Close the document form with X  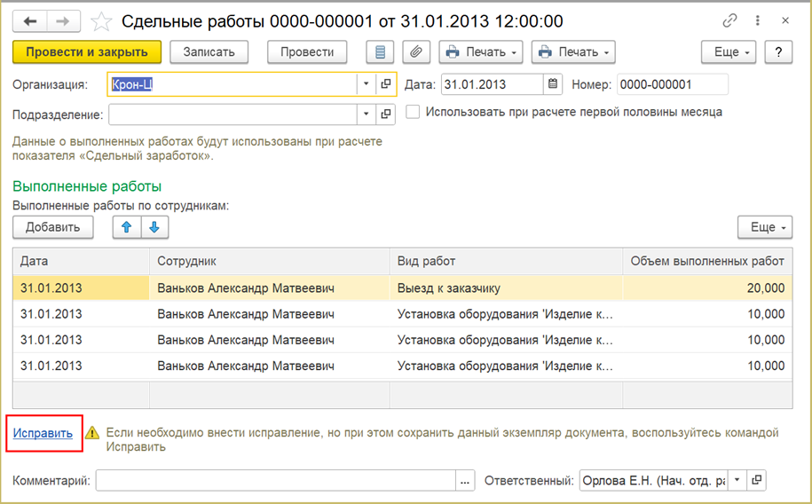click(x=785, y=20)
